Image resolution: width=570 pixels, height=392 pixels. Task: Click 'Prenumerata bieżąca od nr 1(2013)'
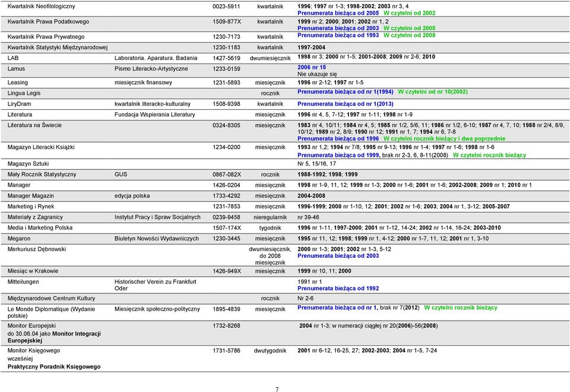point(346,104)
